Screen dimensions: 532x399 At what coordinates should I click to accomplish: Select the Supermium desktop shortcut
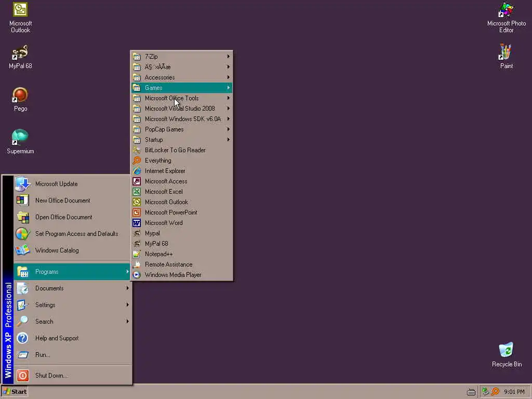[20, 142]
